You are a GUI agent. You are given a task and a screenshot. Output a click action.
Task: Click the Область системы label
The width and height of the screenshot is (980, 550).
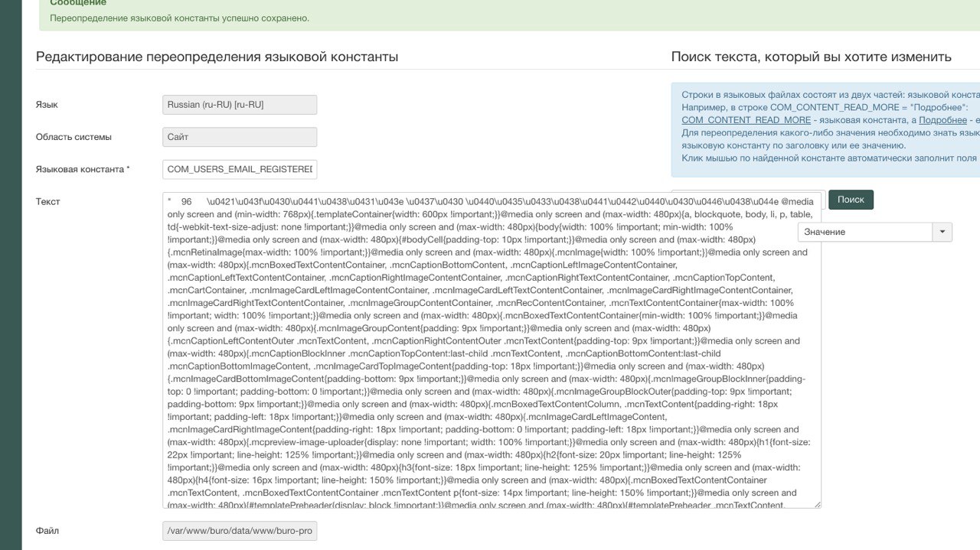point(73,137)
